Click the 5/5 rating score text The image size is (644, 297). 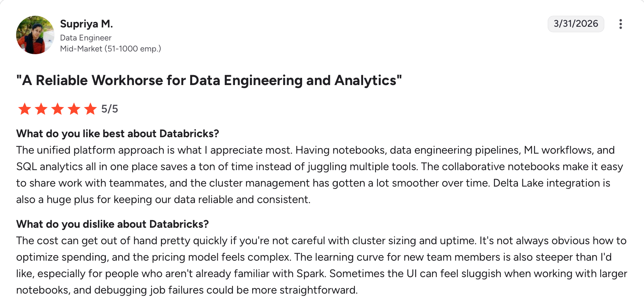[x=110, y=109]
